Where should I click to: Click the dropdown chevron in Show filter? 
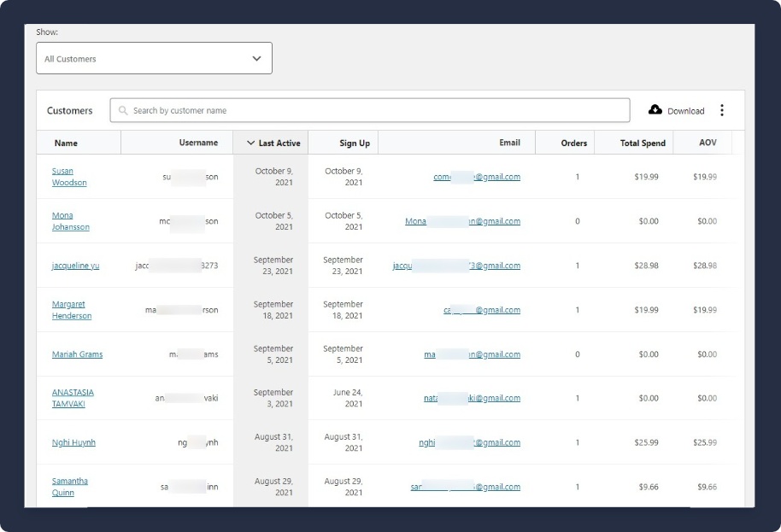click(x=256, y=59)
